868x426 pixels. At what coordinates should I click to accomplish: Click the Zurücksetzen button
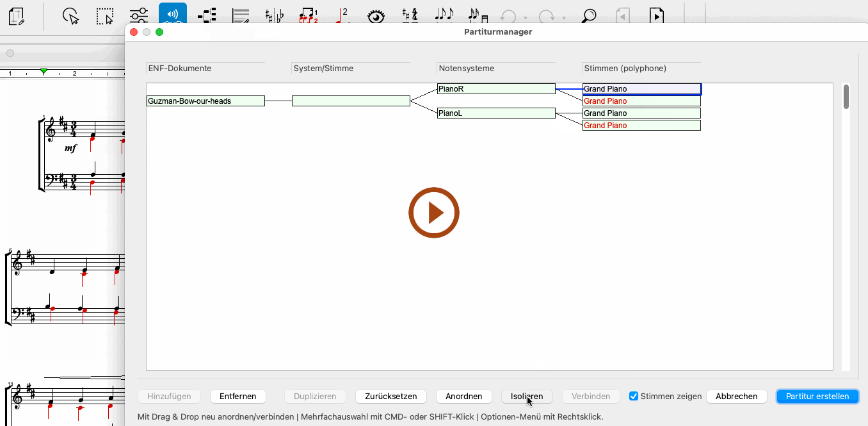390,397
